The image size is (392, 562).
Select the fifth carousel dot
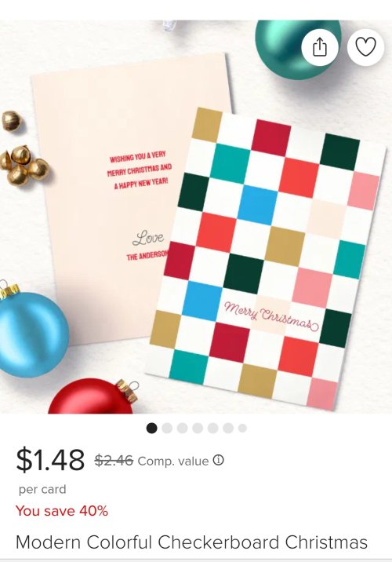pyautogui.click(x=213, y=428)
